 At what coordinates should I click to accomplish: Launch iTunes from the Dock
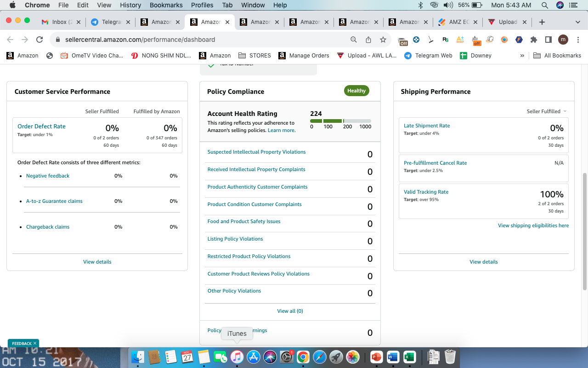pos(237,357)
